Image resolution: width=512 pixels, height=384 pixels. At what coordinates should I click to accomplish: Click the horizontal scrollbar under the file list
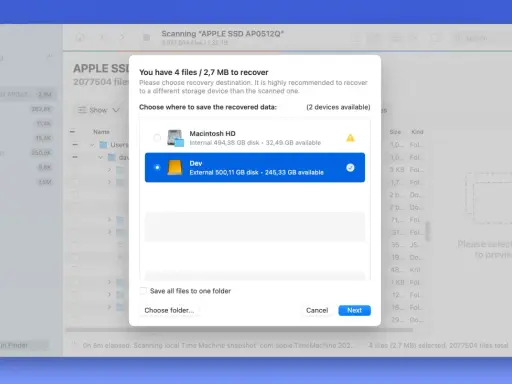pyautogui.click(x=239, y=330)
